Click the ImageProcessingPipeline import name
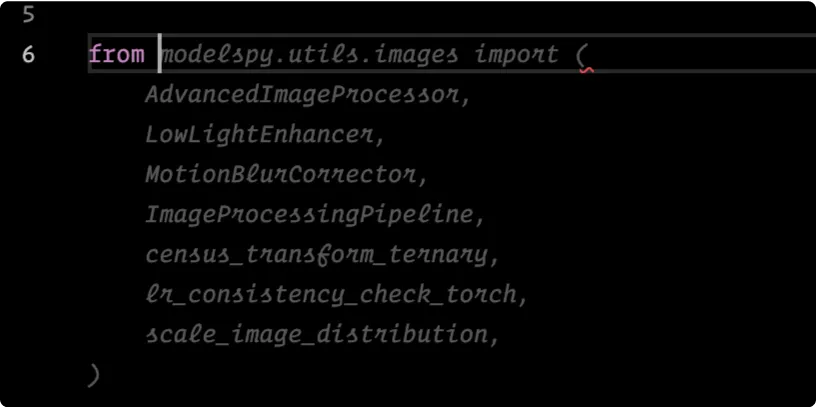This screenshot has width=816, height=407. pos(309,215)
